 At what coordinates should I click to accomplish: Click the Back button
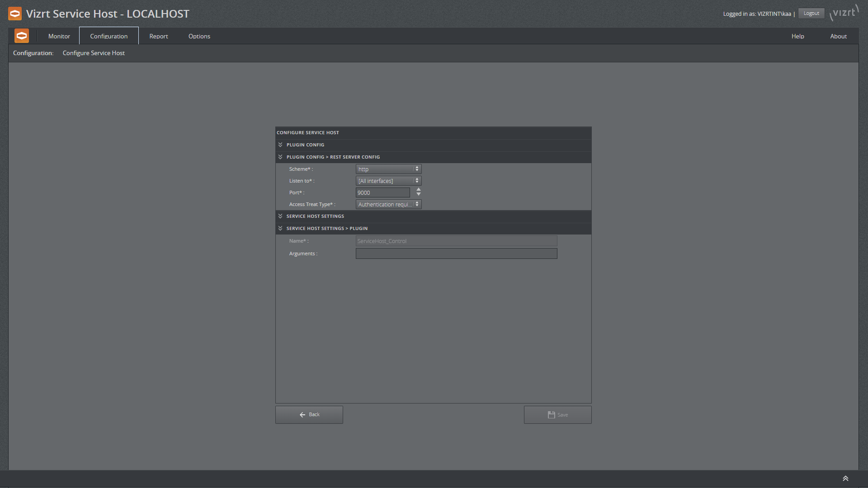[x=309, y=414]
